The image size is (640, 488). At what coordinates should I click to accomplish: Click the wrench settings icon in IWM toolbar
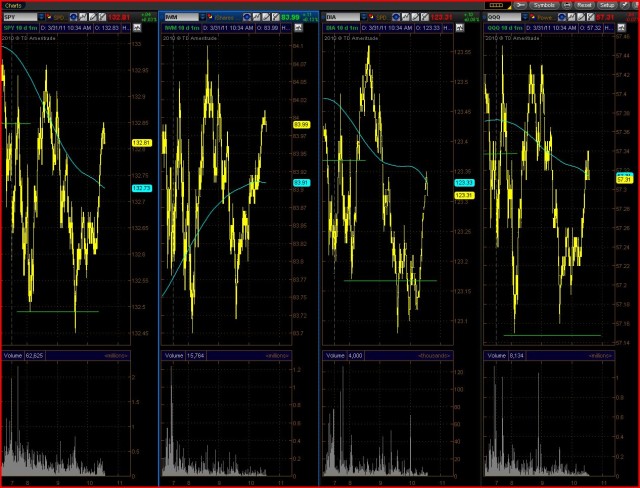tap(276, 17)
